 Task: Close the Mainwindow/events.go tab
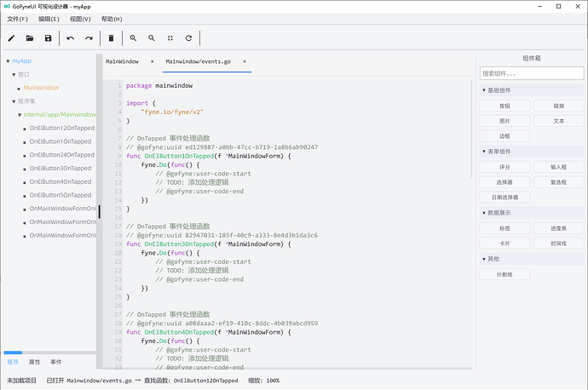pyautogui.click(x=245, y=61)
